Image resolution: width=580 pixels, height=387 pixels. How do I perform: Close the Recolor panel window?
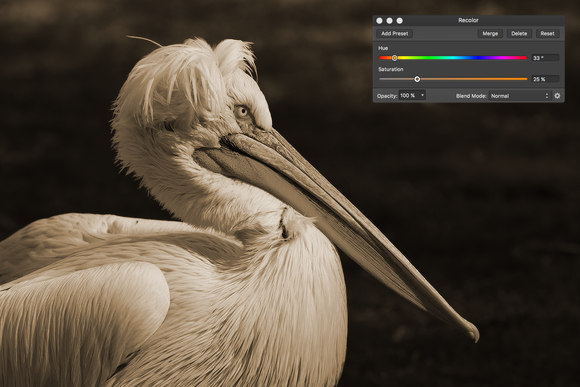379,21
